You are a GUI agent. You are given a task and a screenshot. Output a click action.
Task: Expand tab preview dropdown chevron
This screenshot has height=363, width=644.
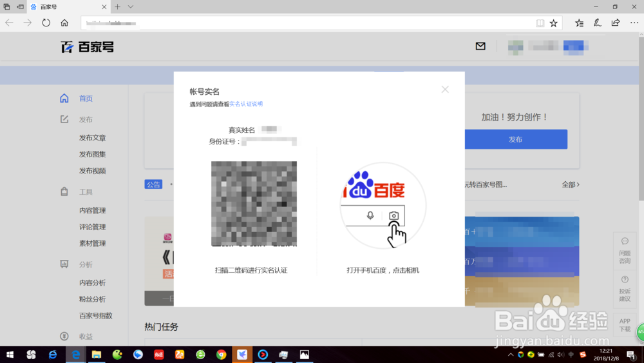coord(131,6)
